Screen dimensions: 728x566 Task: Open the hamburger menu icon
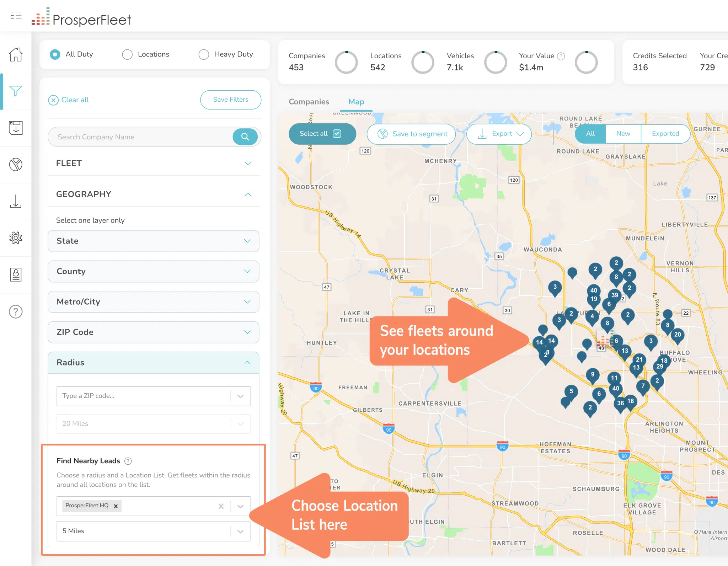click(16, 16)
